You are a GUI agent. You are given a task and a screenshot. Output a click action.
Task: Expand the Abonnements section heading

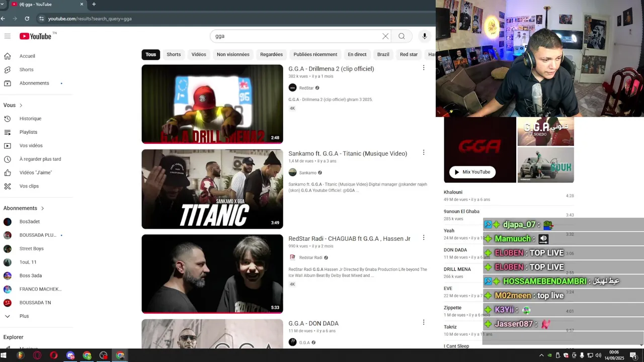coord(24,208)
